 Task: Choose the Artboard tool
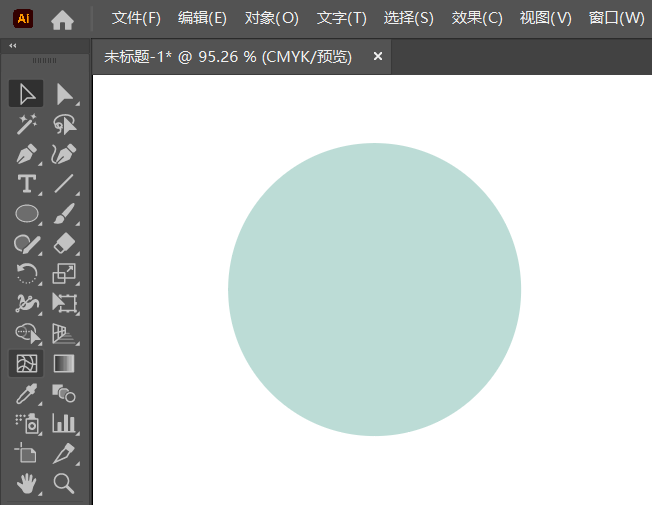pyautogui.click(x=26, y=453)
